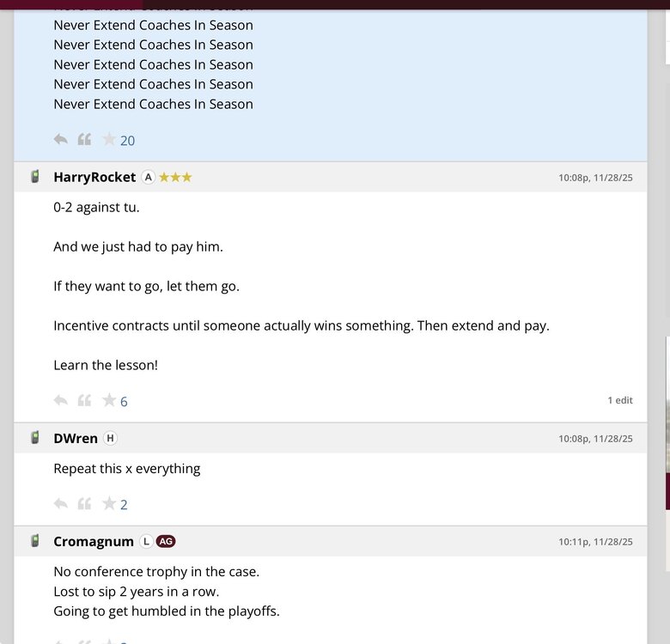Reply to DWren's post
This screenshot has height=644, width=670.
(60, 503)
